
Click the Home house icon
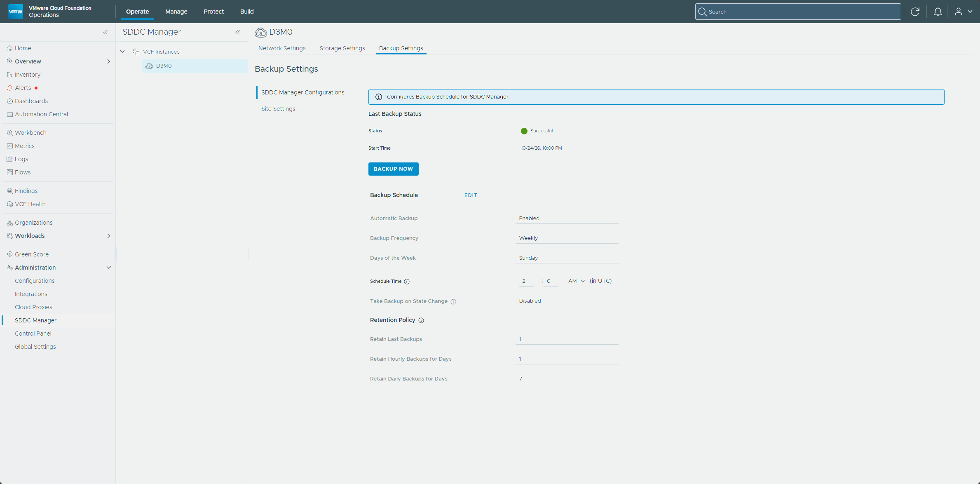[x=10, y=48]
